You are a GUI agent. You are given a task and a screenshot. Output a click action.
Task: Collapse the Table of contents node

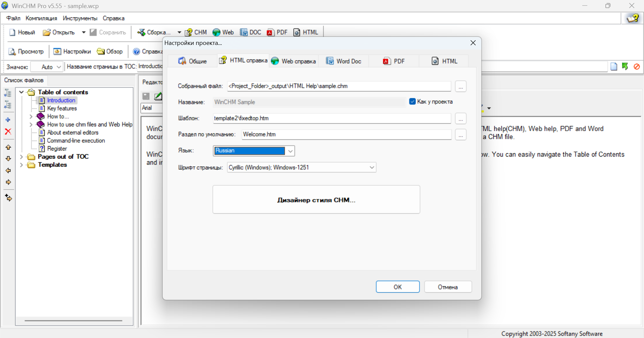click(21, 92)
